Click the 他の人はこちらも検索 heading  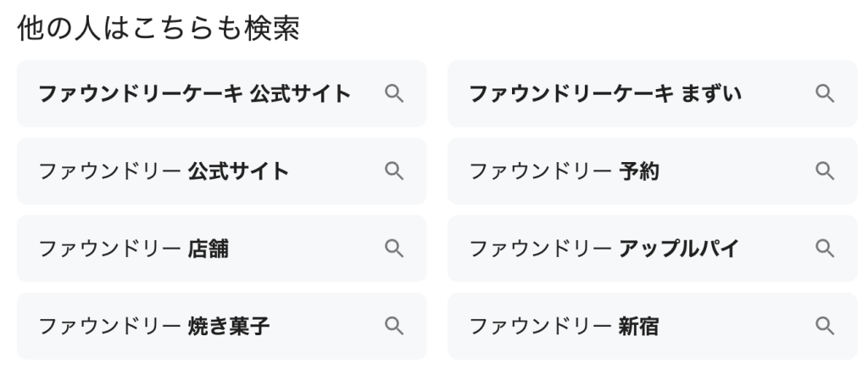pyautogui.click(x=158, y=28)
